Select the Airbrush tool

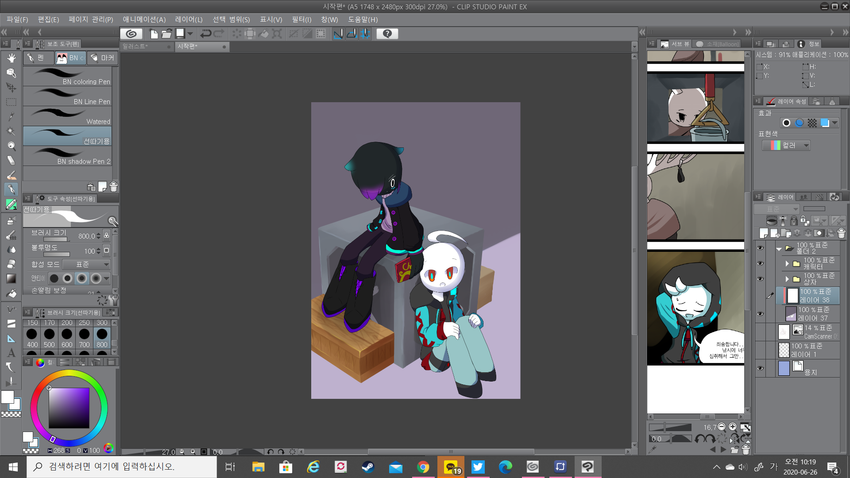(x=11, y=221)
